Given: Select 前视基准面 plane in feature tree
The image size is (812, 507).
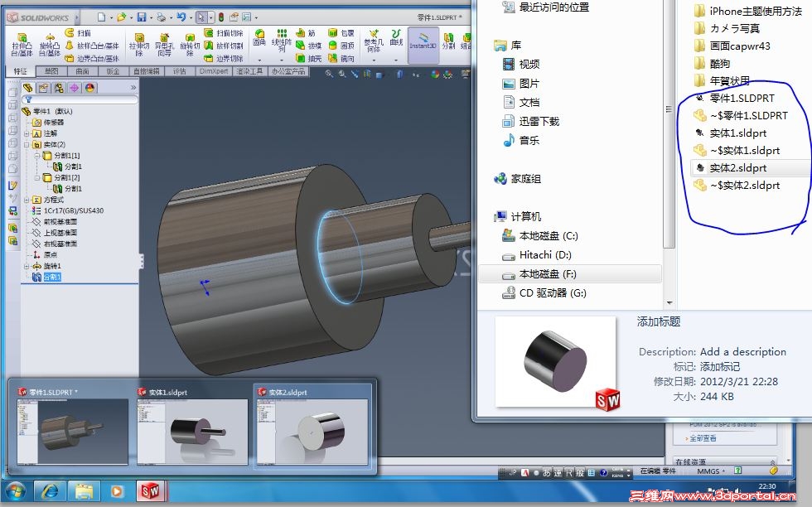Looking at the screenshot, I should pyautogui.click(x=55, y=222).
